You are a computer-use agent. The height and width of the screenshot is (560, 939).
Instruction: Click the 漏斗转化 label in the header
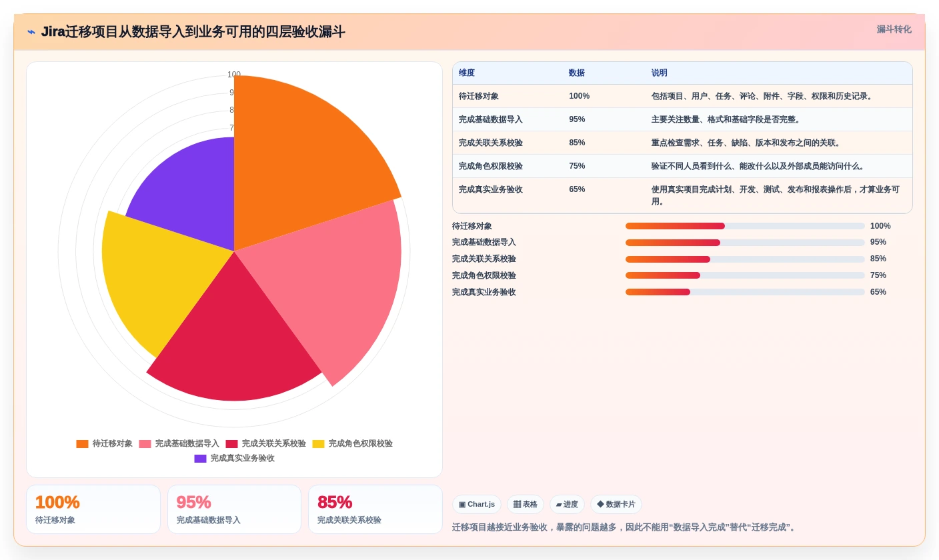[x=894, y=29]
